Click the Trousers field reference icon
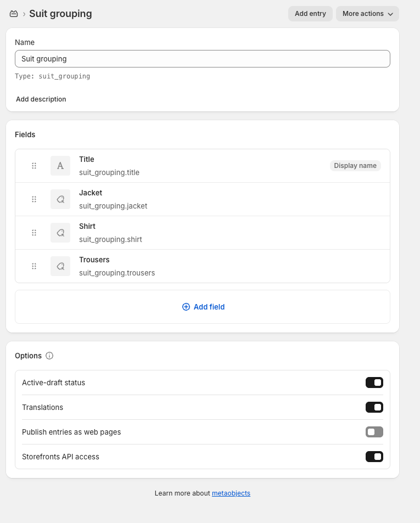Image resolution: width=420 pixels, height=523 pixels. point(60,266)
